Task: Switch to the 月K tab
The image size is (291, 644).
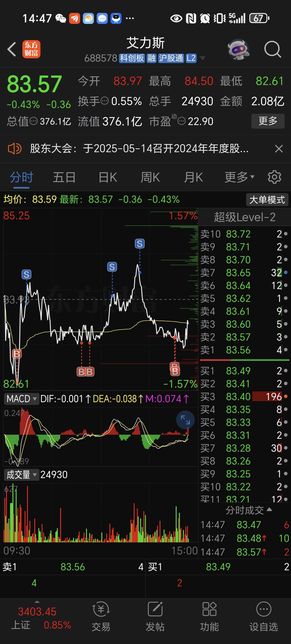Action: [193, 177]
